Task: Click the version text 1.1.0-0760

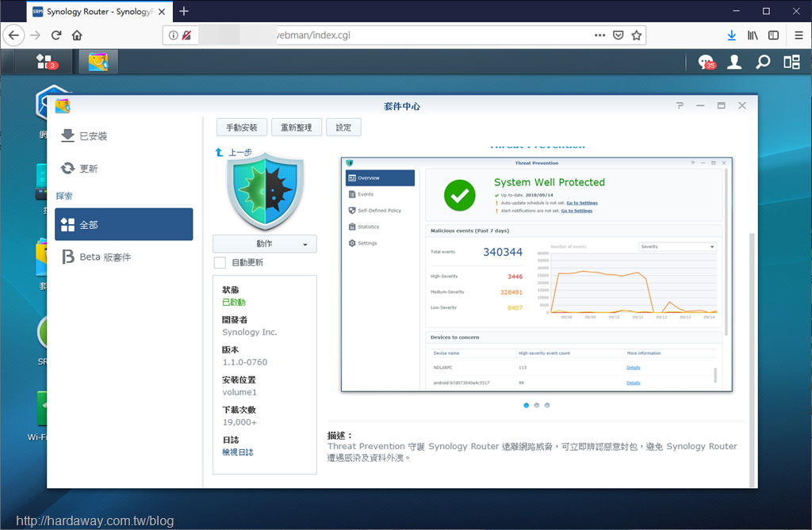Action: [245, 362]
